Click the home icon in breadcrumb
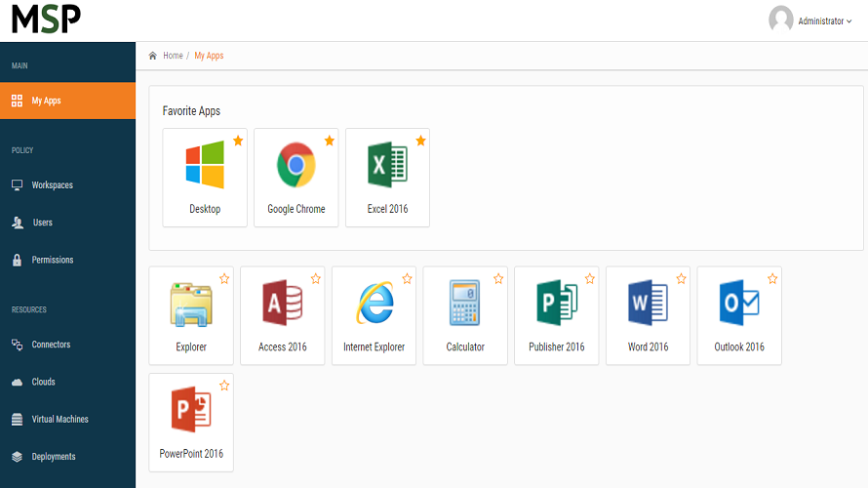The height and width of the screenshot is (488, 868). point(153,56)
